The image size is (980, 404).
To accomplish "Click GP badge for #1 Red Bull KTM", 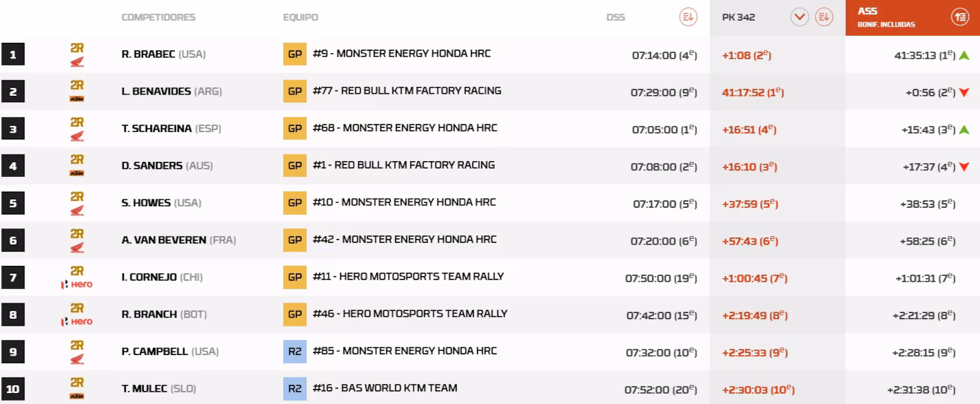I will tap(295, 165).
